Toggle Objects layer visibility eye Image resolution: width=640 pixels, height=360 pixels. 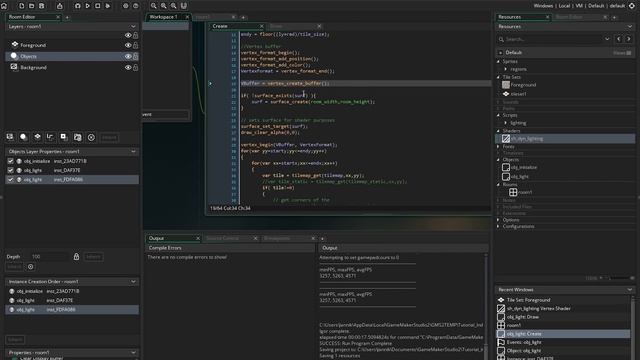(x=128, y=56)
